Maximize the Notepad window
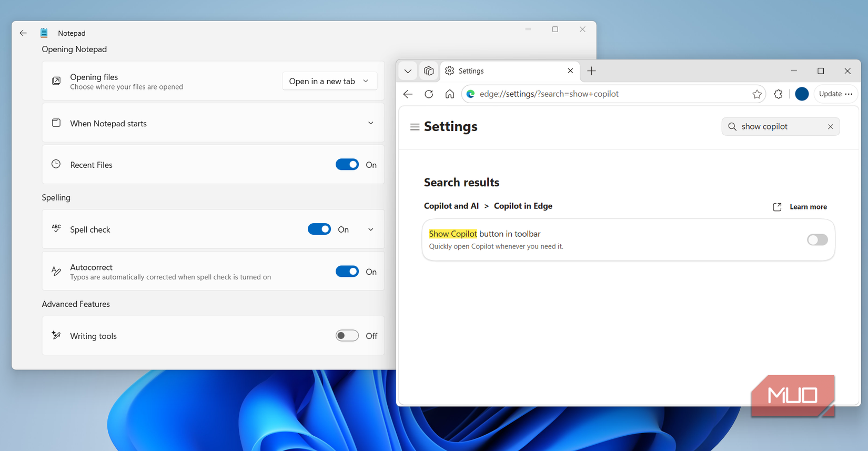Screen dimensions: 868x451 (555, 29)
